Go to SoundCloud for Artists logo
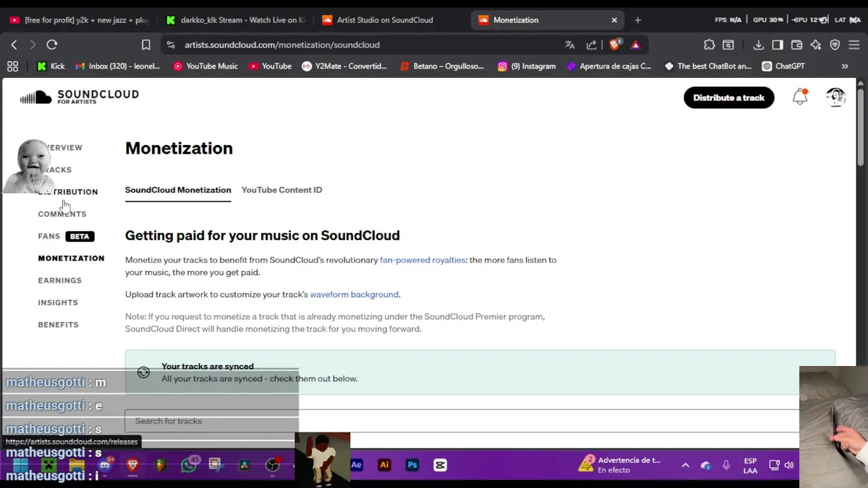 coord(79,97)
